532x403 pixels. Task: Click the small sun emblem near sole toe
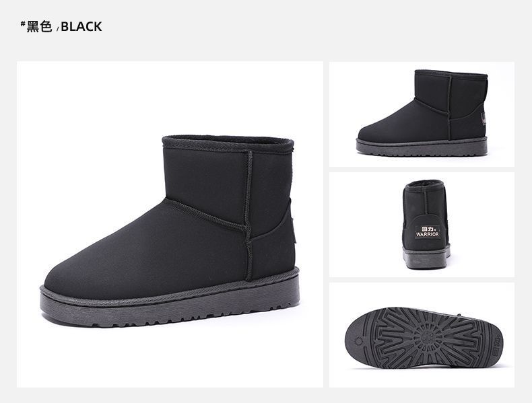(358, 341)
